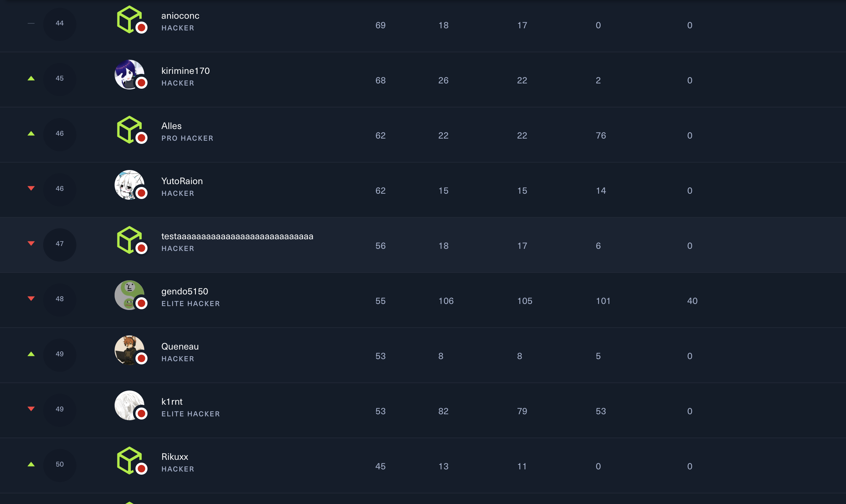Click the green up arrow beside rank 45

(x=31, y=78)
